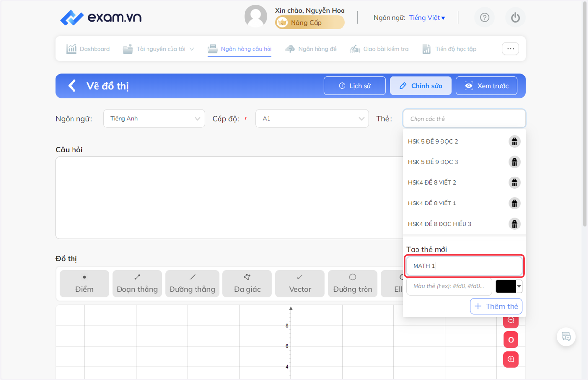
Task: Click the Chỉnh sửa edit button
Action: click(x=421, y=86)
